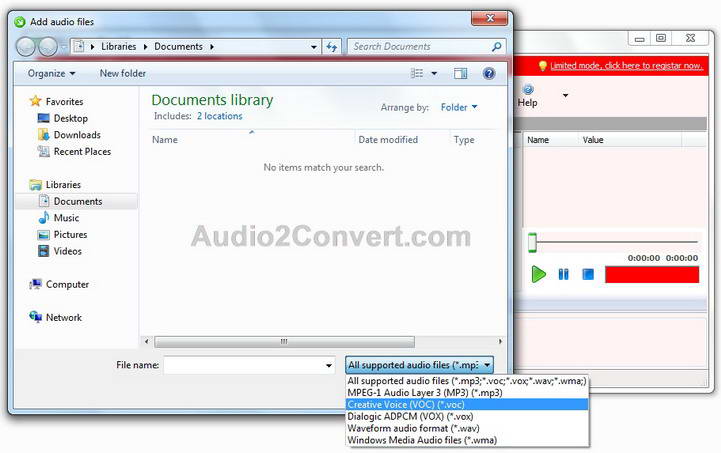Screen dimensions: 721x453
Task: Toggle the preview pane icon
Action: click(x=460, y=74)
